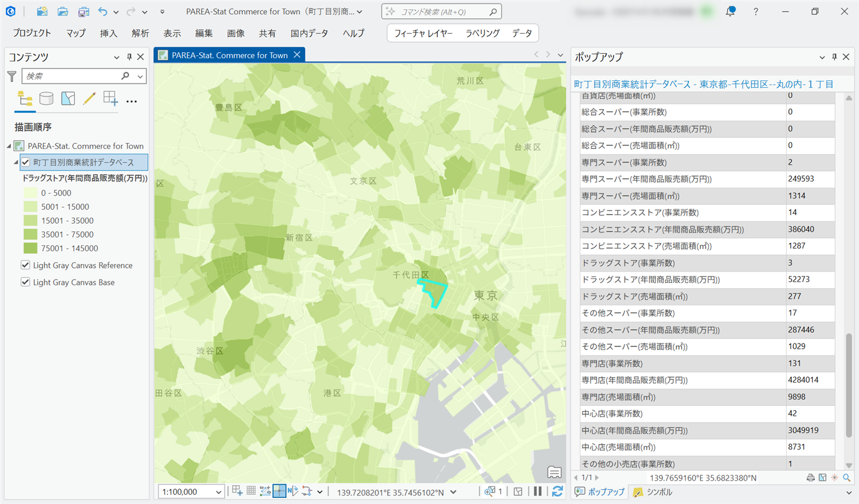Switch to the シンボル pane tab
Viewport: 859px width, 504px height.
click(653, 492)
